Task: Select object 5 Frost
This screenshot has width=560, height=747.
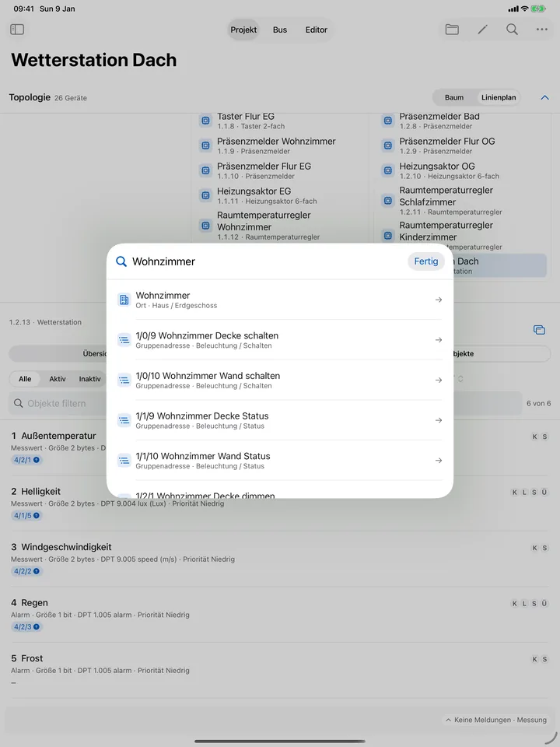Action: coord(280,670)
